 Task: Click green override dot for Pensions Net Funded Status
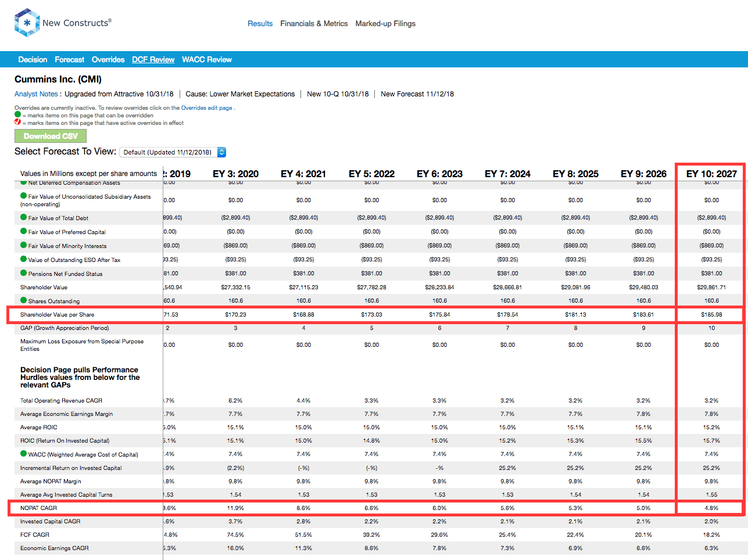(24, 273)
